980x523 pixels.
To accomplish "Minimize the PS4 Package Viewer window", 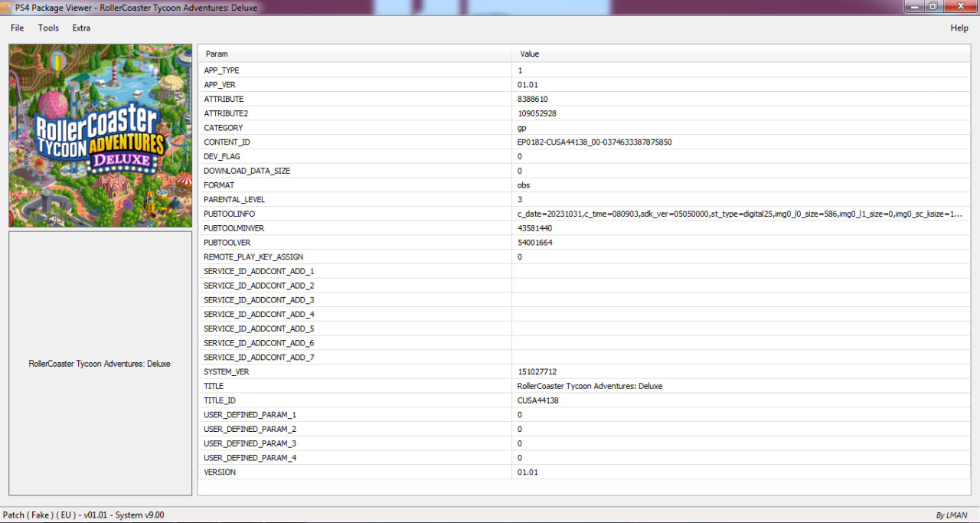I will (x=915, y=6).
